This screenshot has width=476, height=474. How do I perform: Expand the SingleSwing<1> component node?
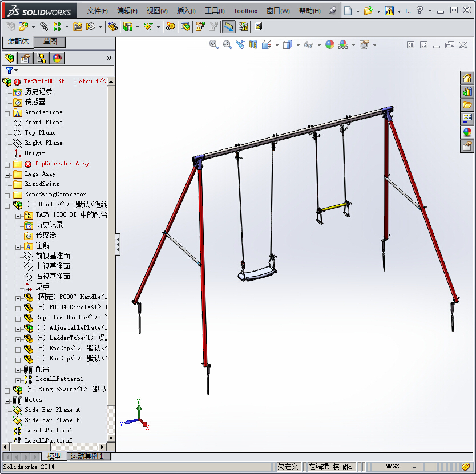[7, 391]
